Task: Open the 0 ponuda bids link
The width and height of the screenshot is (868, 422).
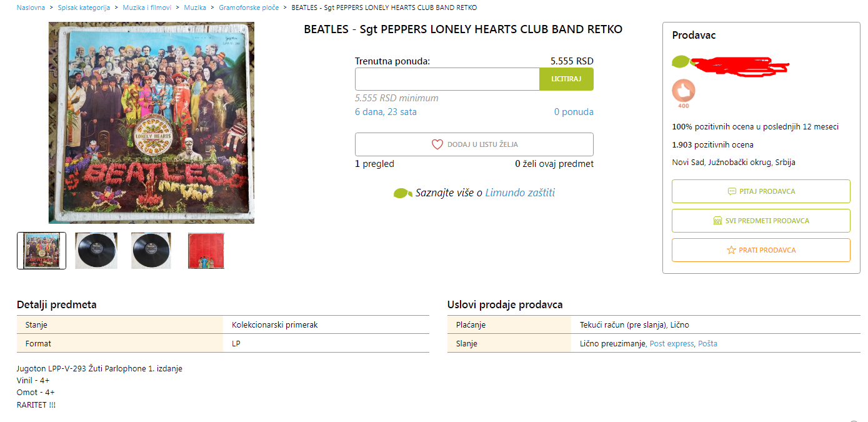Action: 574,112
